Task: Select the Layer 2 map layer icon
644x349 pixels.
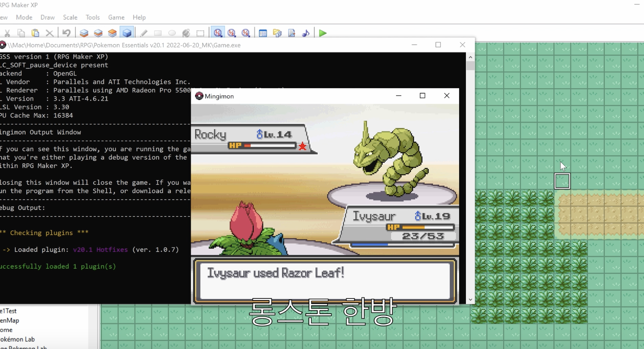Action: (98, 33)
